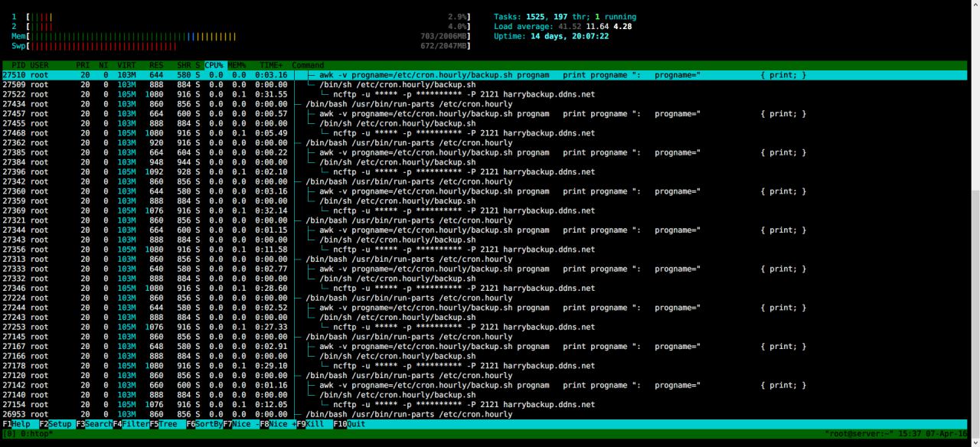Click the PRI column header
The height and width of the screenshot is (447, 980).
coord(83,65)
